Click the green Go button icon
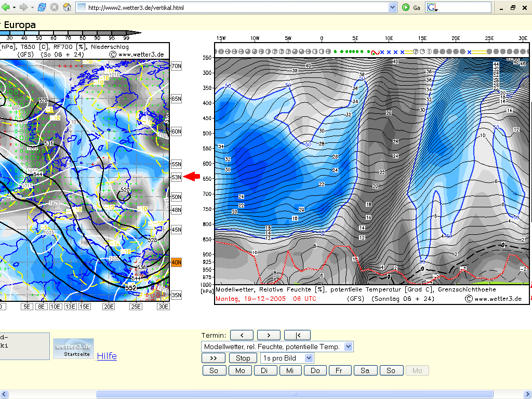532x399 pixels. pos(405,7)
